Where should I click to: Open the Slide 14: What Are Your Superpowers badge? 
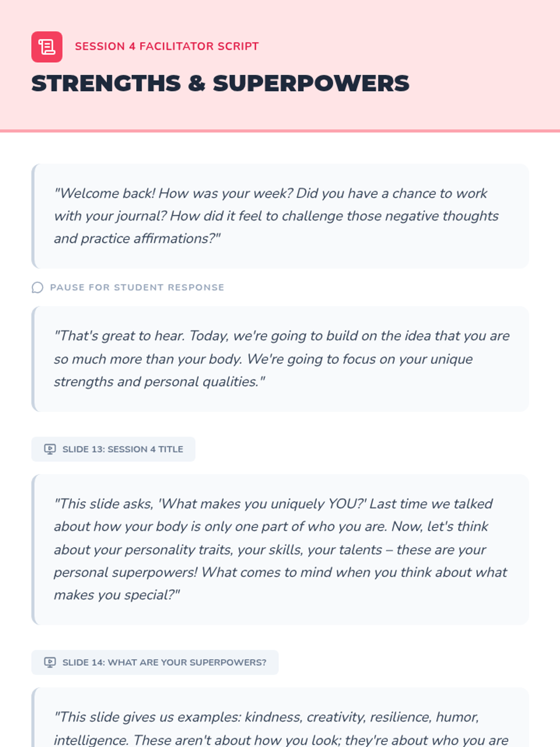[x=155, y=662]
